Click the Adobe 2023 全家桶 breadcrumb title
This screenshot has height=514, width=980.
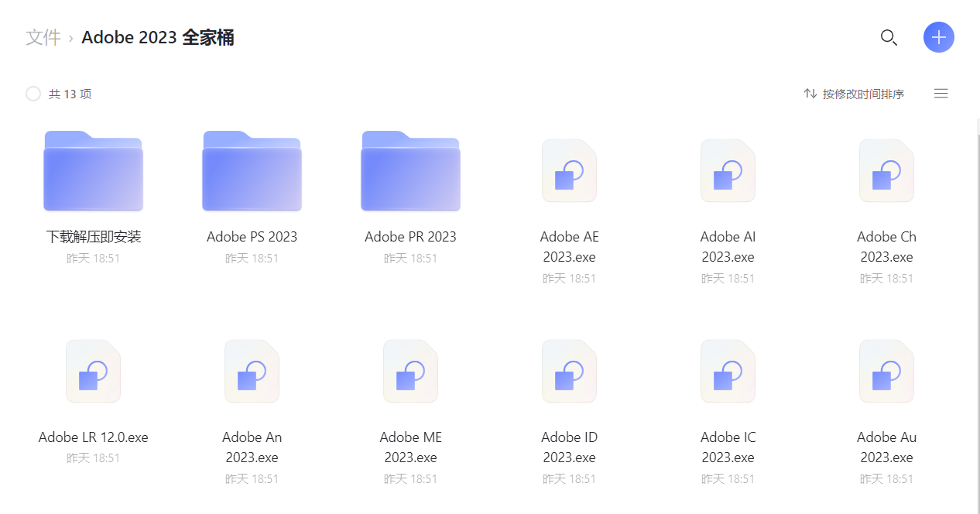(157, 37)
